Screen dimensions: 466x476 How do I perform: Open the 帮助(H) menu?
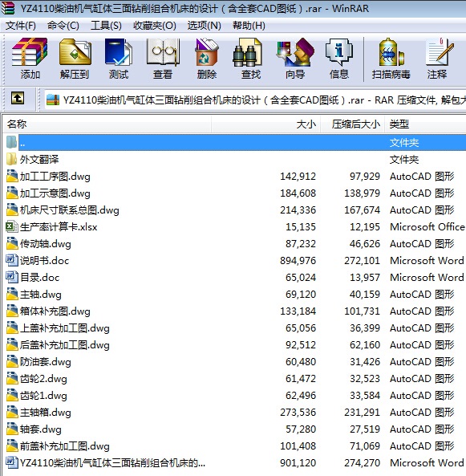click(249, 26)
